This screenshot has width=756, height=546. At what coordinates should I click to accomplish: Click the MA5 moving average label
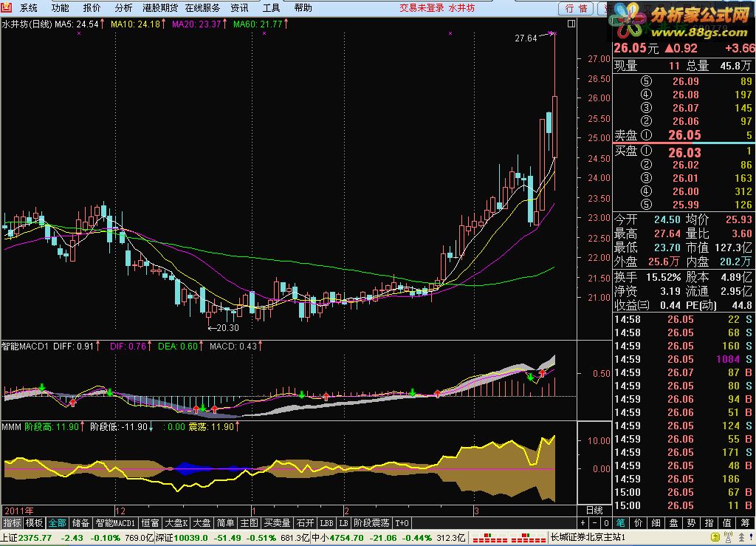80,24
